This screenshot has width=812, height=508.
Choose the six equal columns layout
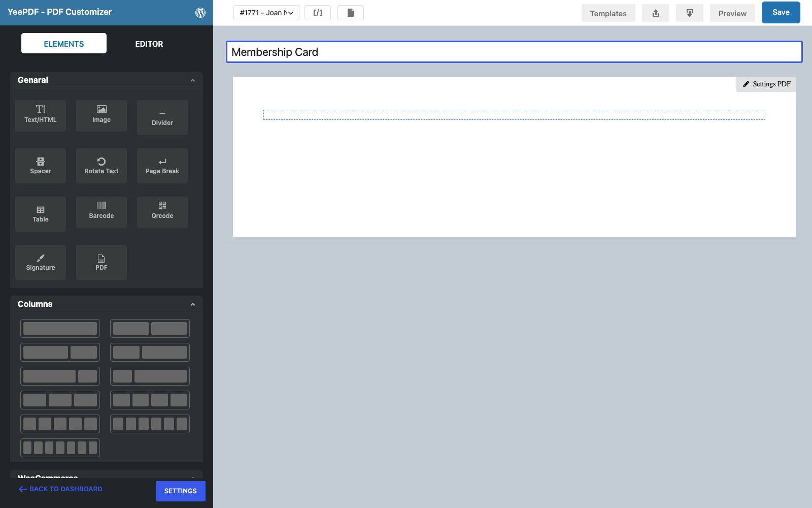point(150,424)
